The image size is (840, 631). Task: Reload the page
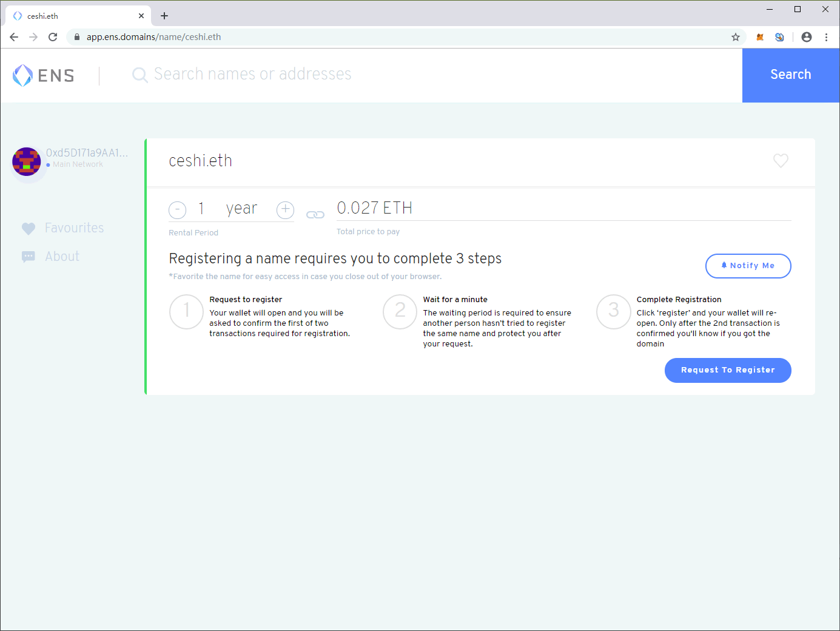(53, 37)
